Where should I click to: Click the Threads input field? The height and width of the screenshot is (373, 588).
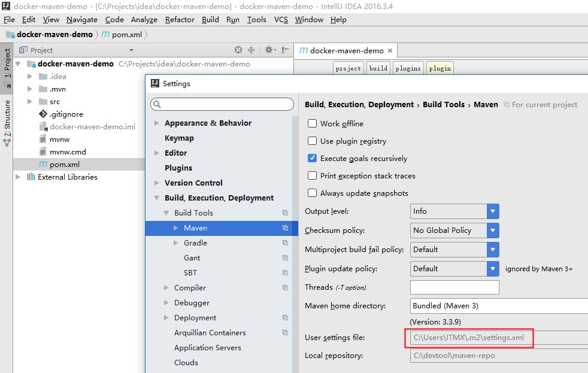(454, 287)
